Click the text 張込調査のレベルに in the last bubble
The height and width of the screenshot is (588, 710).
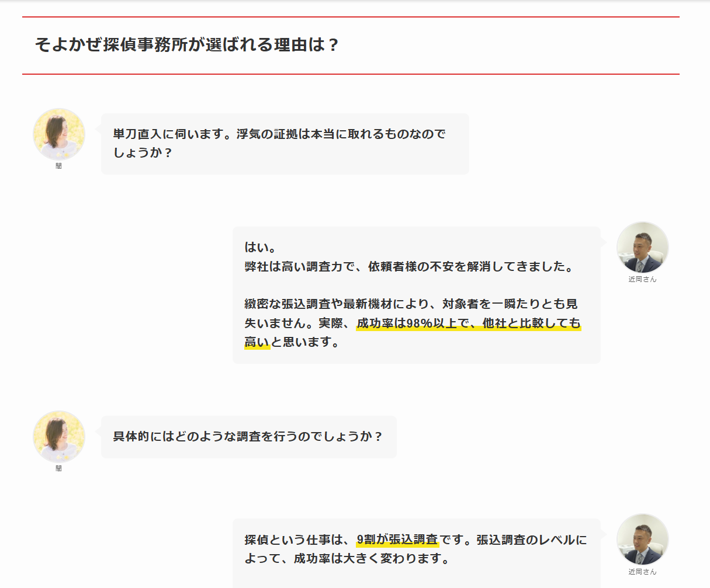532,540
